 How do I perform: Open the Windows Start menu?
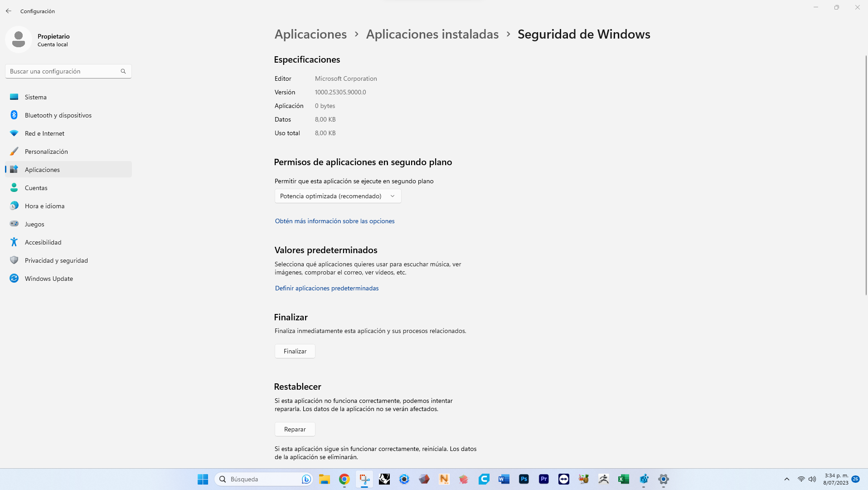click(203, 479)
